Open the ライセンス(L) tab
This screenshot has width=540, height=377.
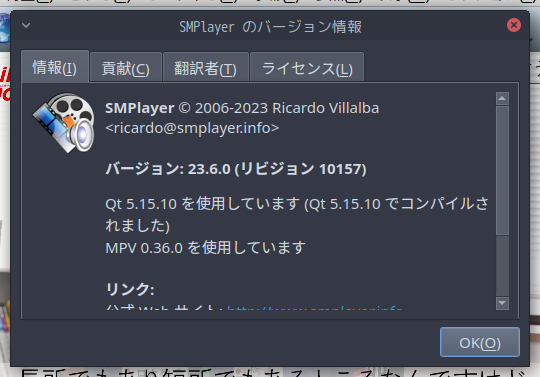307,68
